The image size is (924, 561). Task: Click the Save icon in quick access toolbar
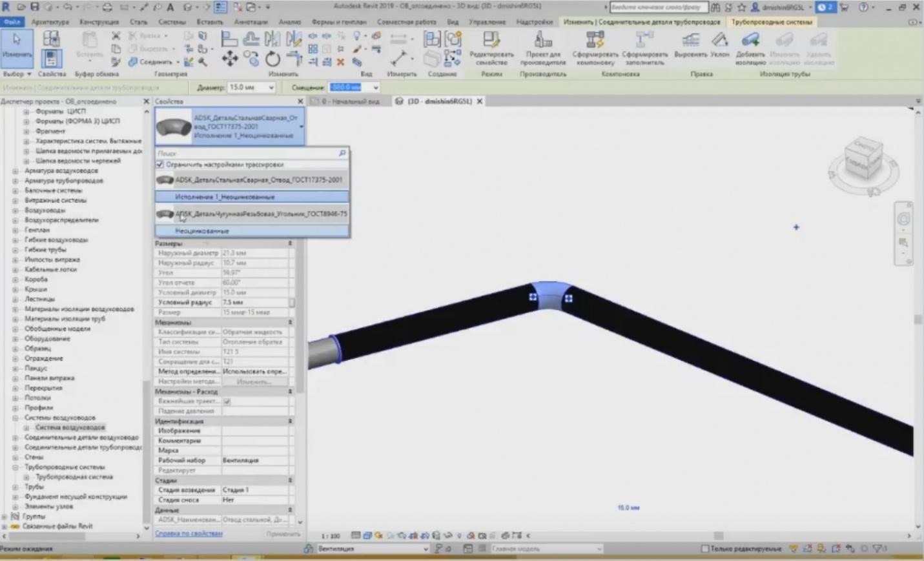[35, 7]
